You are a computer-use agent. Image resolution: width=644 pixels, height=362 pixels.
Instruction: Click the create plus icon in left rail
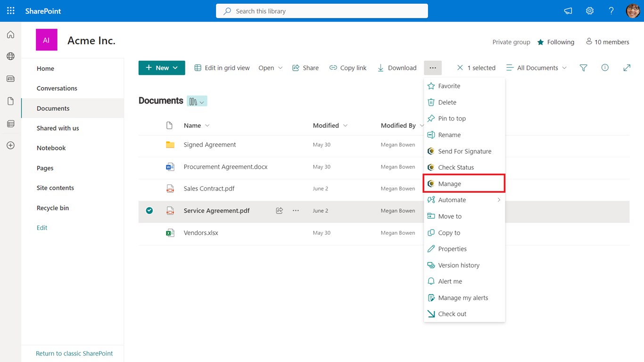pyautogui.click(x=10, y=146)
